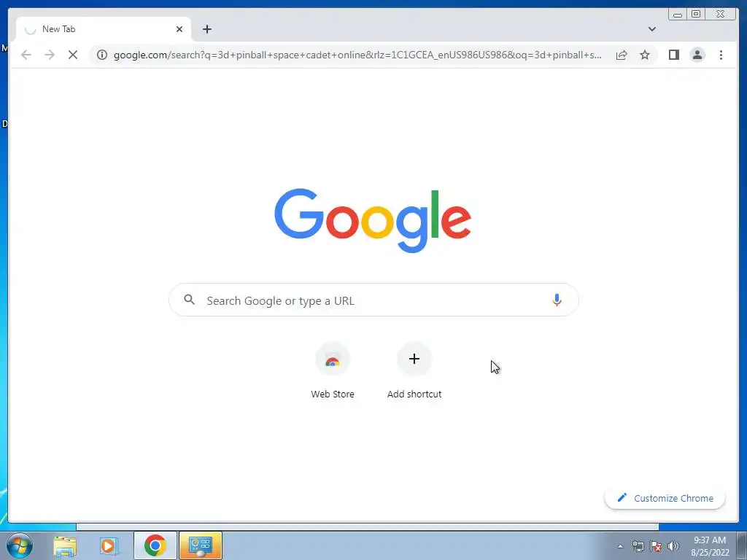Close the New Tab tab

tap(179, 29)
